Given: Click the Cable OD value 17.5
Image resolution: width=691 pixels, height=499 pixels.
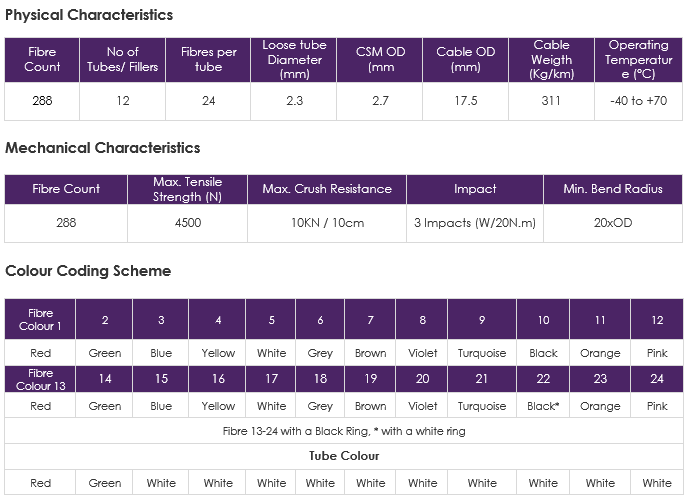Looking at the screenshot, I should pyautogui.click(x=465, y=101).
